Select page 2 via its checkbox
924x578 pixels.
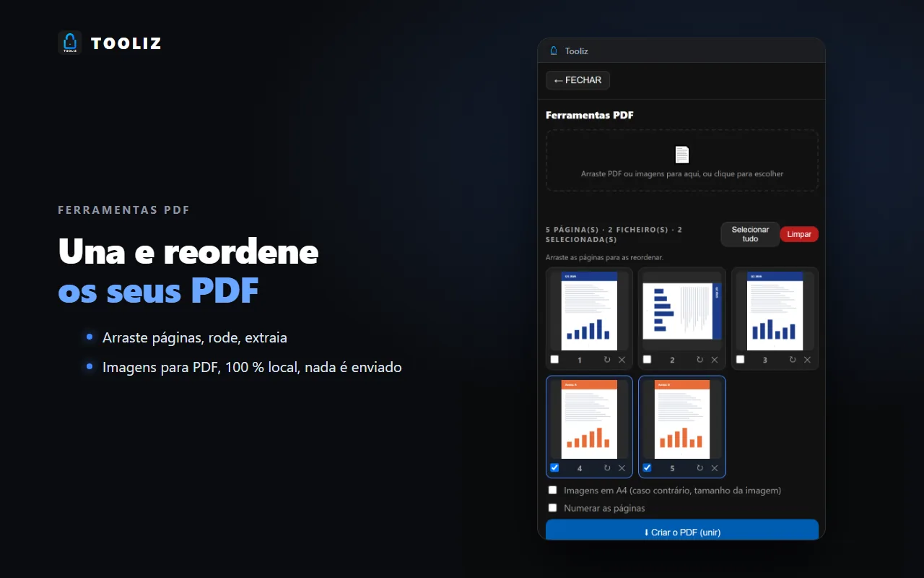[x=647, y=360]
